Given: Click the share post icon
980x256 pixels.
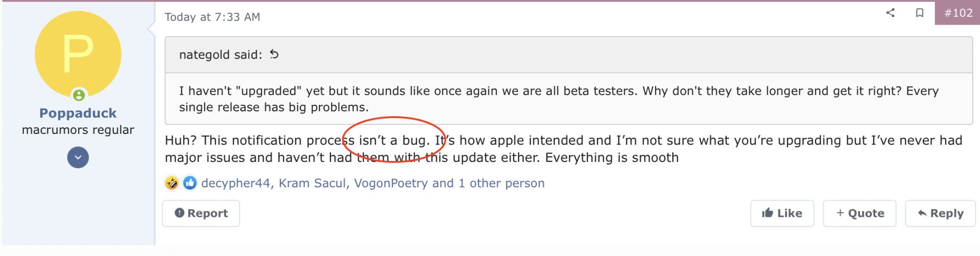Looking at the screenshot, I should pos(890,13).
